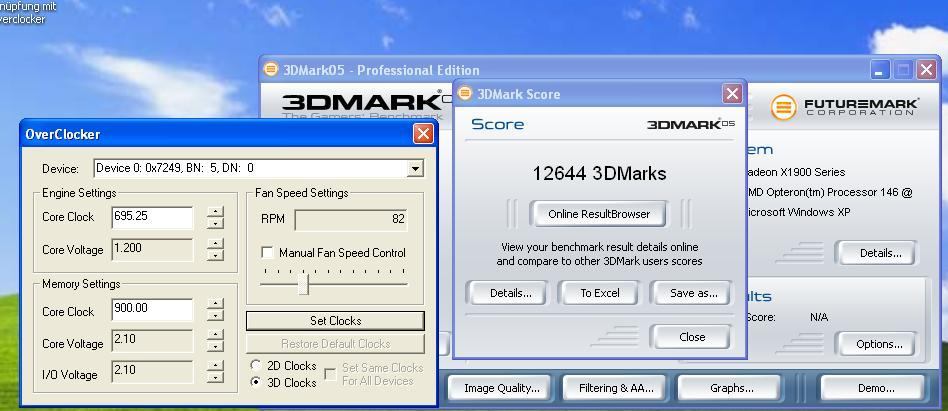
Task: Click 3DMark05 main window title icon
Action: 271,70
